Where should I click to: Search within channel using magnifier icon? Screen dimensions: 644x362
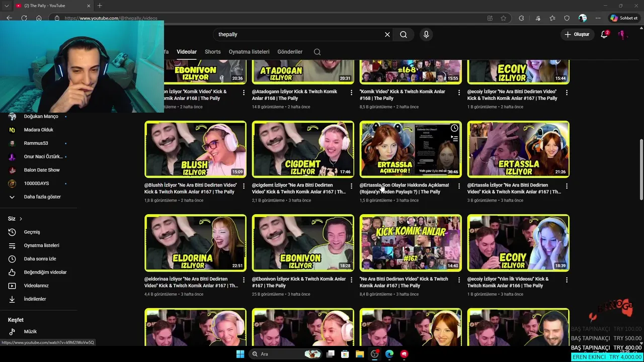click(317, 52)
